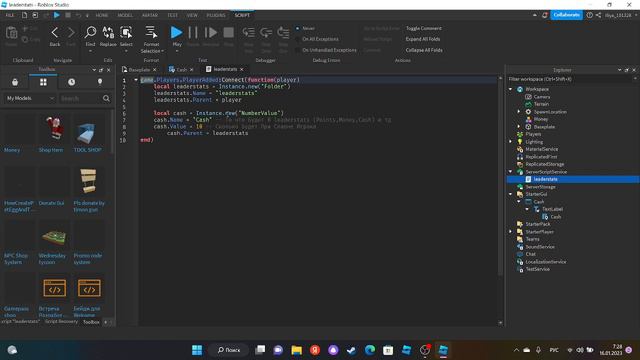Click the Select tool icon in the ribbon
Screen dimensions: 640x360
click(126, 32)
